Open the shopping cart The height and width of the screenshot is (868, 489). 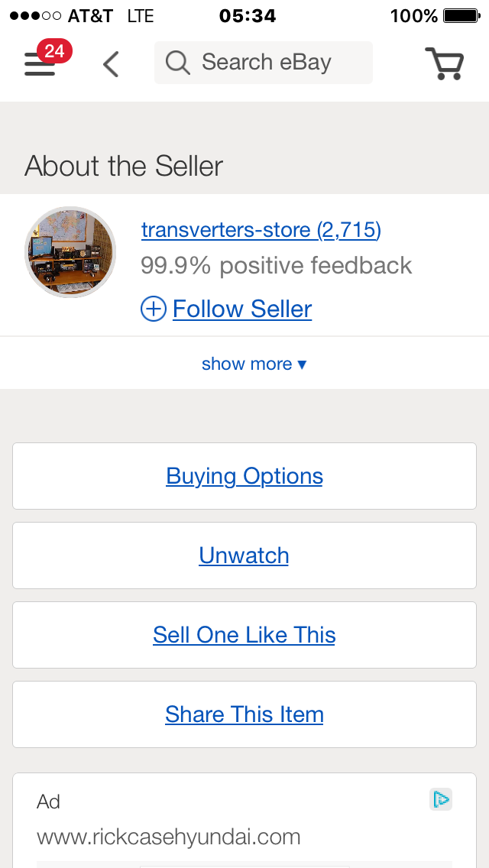pyautogui.click(x=444, y=64)
